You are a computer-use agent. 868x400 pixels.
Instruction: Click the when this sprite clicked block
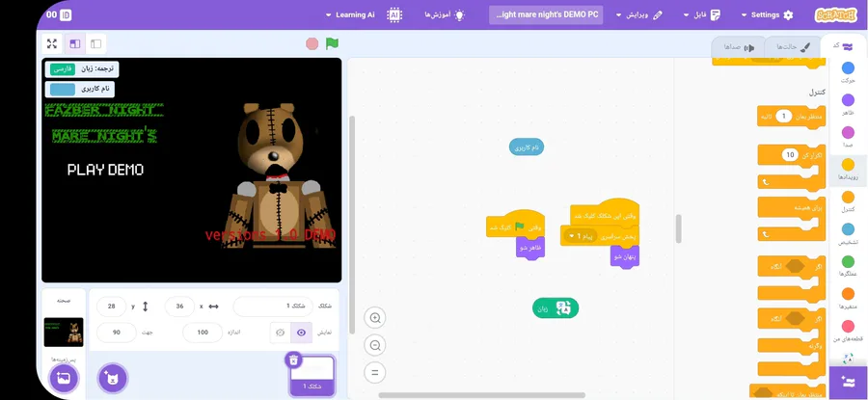pyautogui.click(x=605, y=213)
